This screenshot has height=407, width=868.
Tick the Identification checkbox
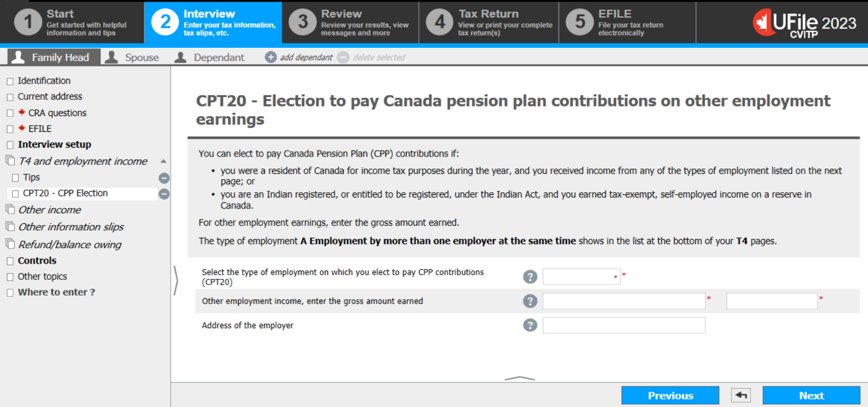(10, 81)
